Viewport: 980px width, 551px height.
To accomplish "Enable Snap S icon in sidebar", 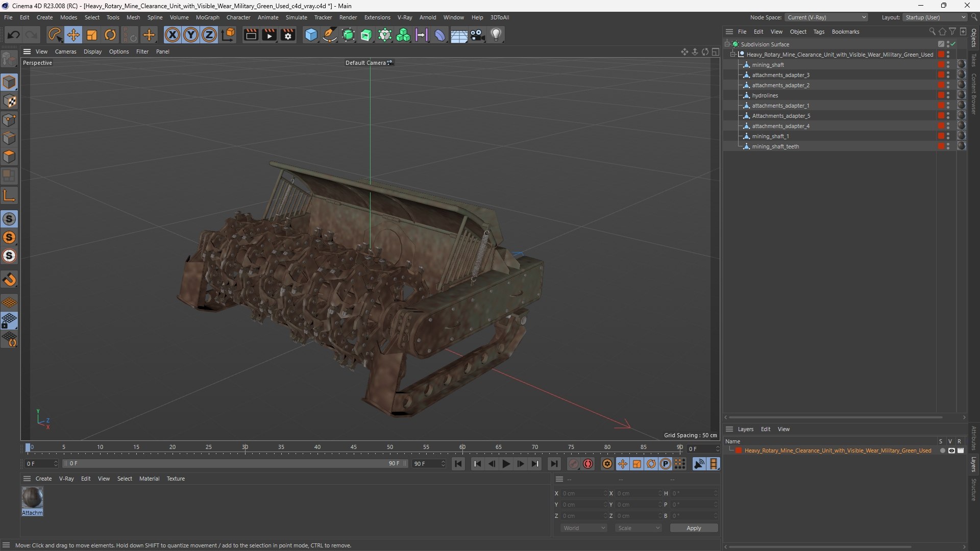I will pos(9,219).
